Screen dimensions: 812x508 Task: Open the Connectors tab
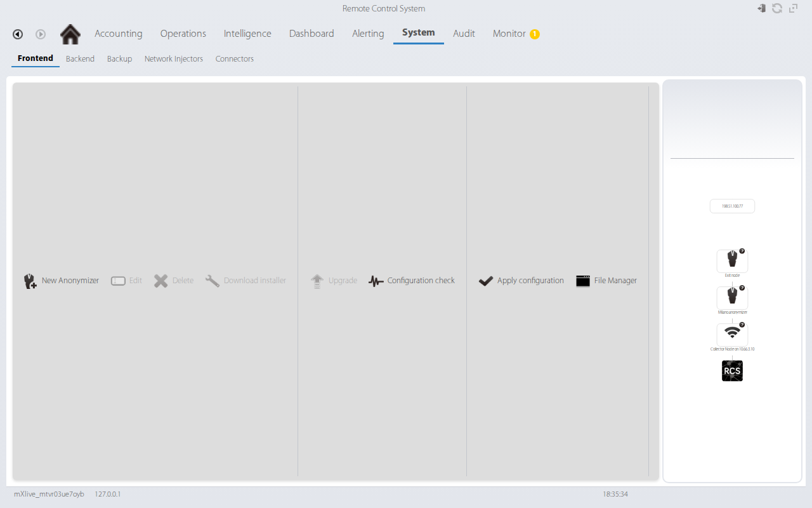235,59
